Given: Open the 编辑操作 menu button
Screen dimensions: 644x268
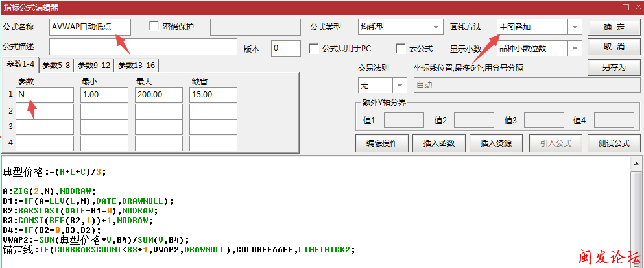Looking at the screenshot, I should [x=381, y=143].
